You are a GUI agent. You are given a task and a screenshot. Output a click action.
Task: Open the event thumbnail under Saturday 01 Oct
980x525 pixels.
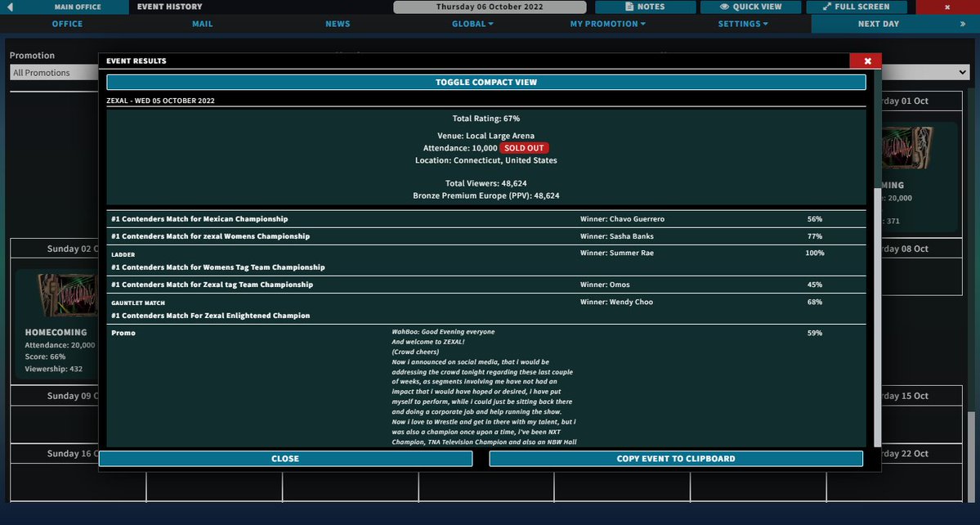(907, 147)
